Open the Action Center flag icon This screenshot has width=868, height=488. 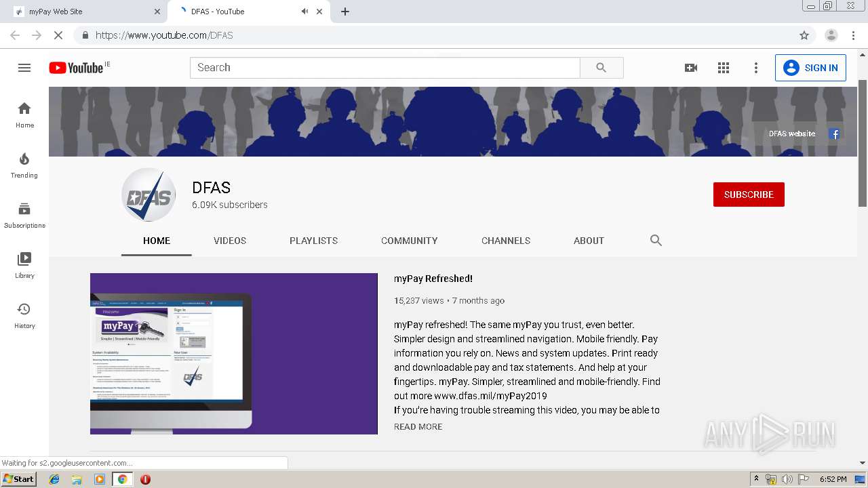[803, 479]
